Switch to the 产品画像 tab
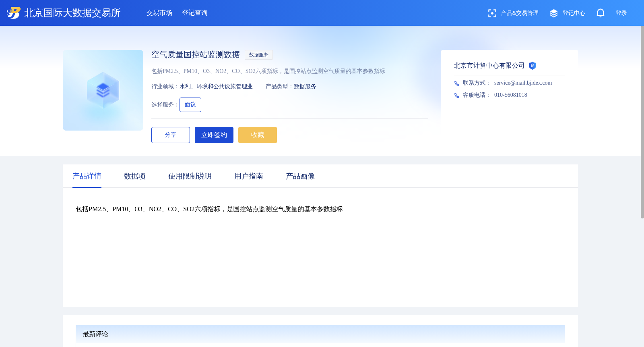The width and height of the screenshot is (644, 347). [x=300, y=176]
